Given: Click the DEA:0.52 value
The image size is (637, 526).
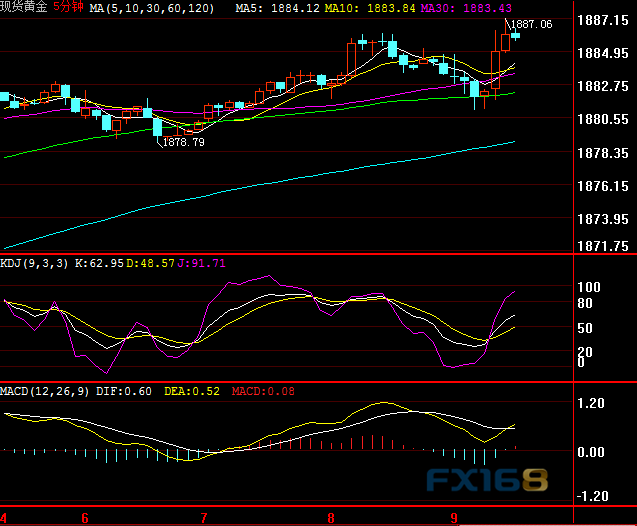Looking at the screenshot, I should click(x=192, y=391).
